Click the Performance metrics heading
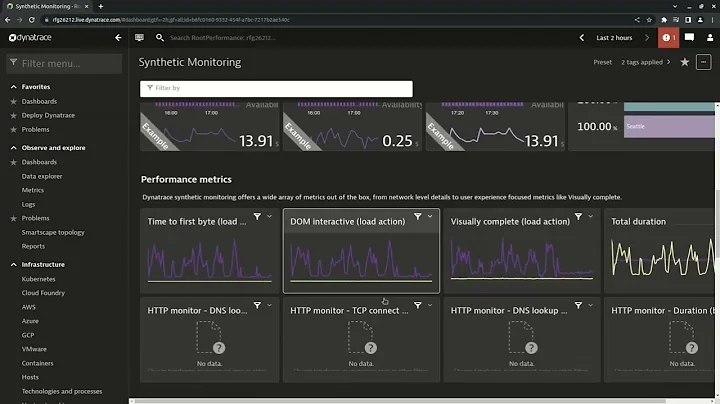The height and width of the screenshot is (404, 720). tap(186, 180)
